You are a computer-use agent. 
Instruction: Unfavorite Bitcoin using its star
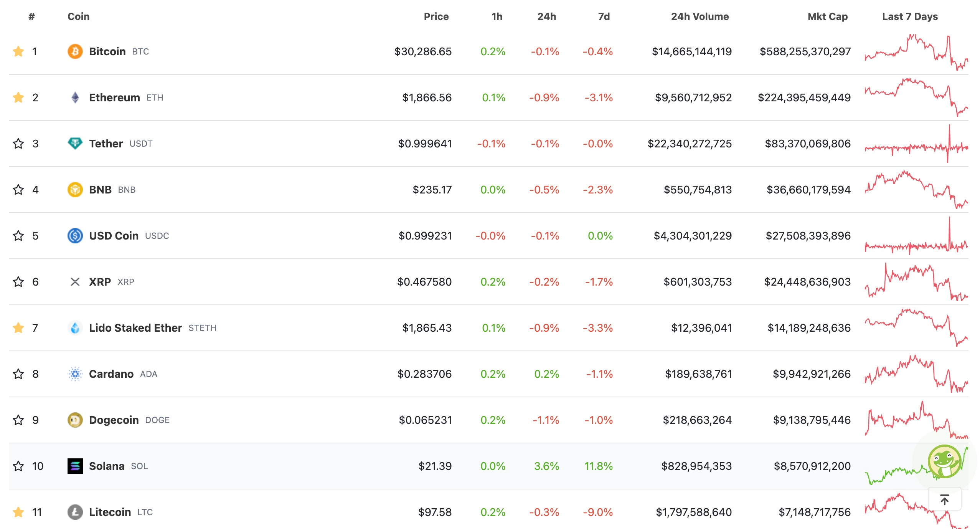point(18,51)
